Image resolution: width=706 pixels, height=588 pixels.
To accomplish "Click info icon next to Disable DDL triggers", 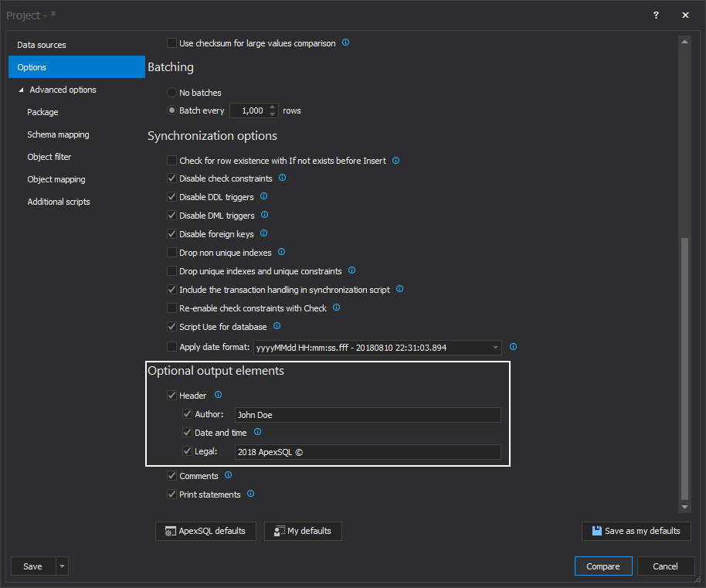I will (x=263, y=196).
